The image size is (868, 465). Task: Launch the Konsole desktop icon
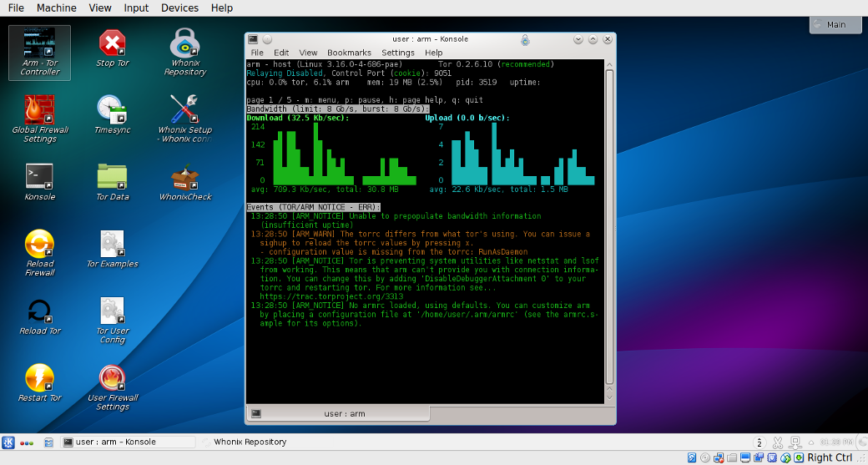click(x=39, y=182)
